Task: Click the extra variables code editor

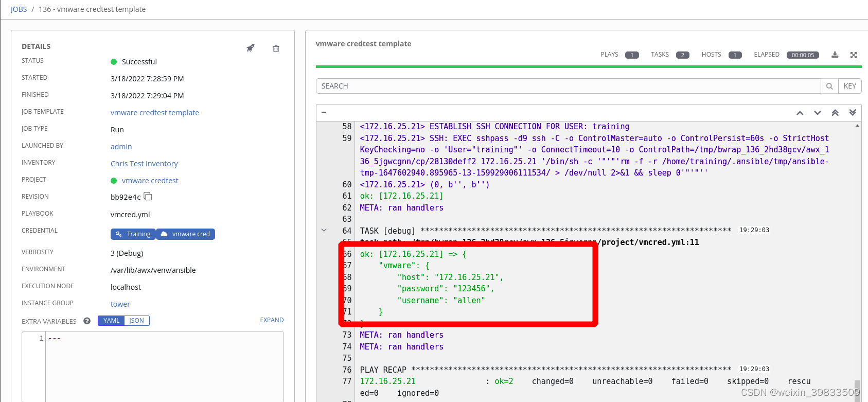Action: 165,366
